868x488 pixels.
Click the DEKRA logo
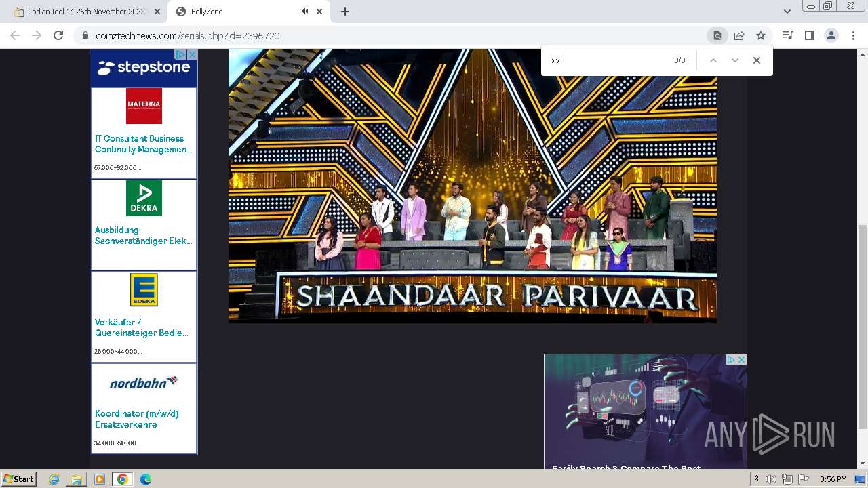[x=144, y=198]
